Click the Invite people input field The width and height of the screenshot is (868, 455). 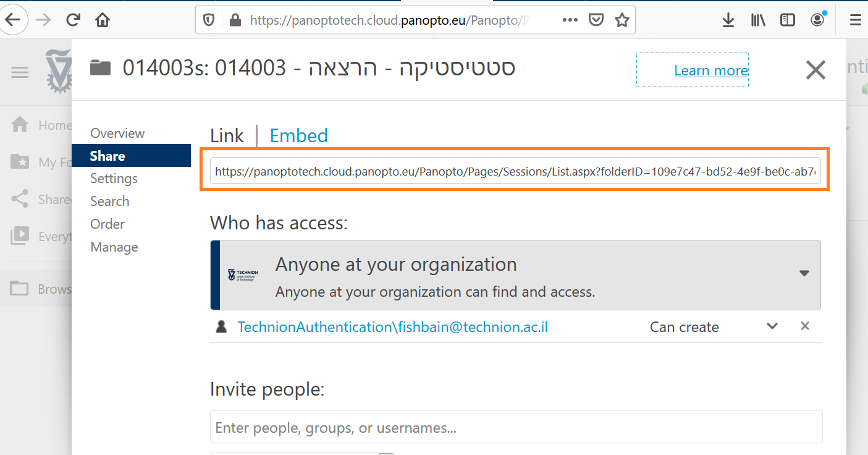(516, 427)
